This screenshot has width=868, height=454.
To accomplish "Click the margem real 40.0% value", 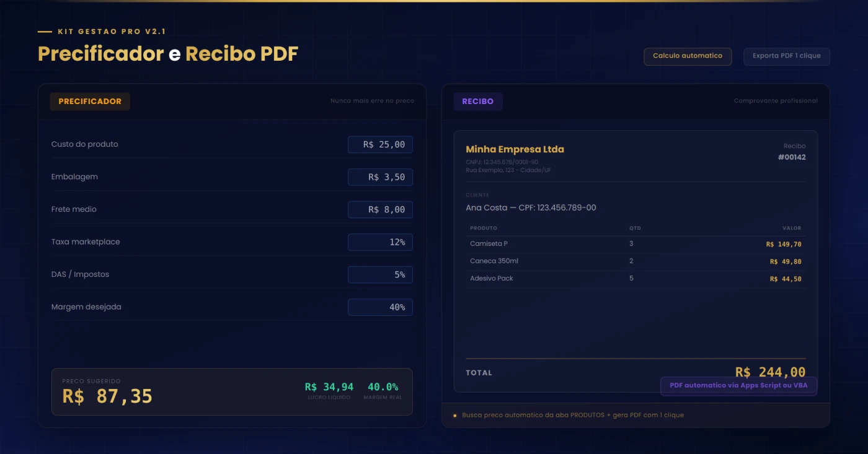I will [x=383, y=387].
